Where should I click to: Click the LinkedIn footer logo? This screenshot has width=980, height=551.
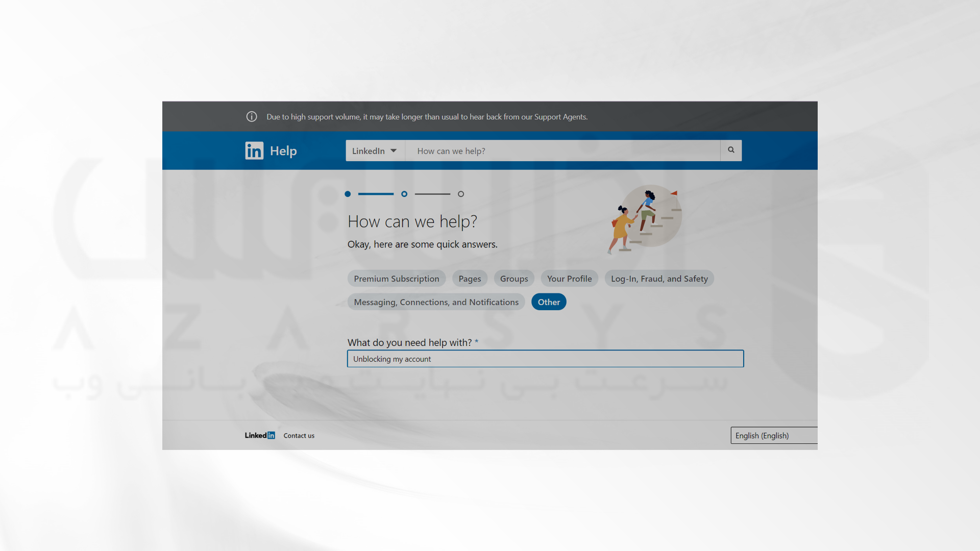[x=260, y=435]
